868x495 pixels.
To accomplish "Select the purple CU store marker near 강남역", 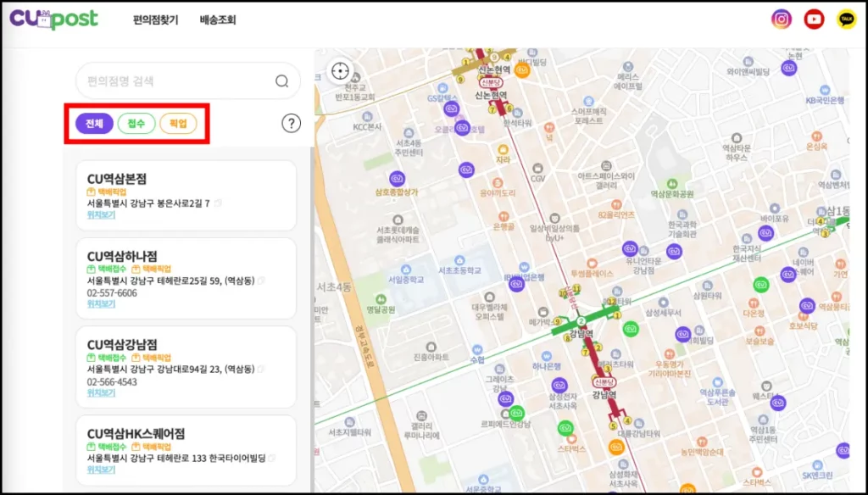I will 559,384.
